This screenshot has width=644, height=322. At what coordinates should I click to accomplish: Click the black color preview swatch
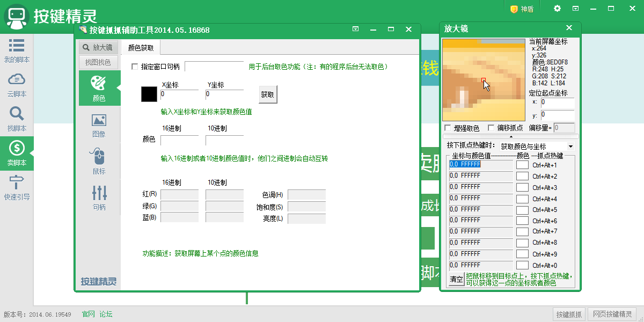pyautogui.click(x=149, y=94)
